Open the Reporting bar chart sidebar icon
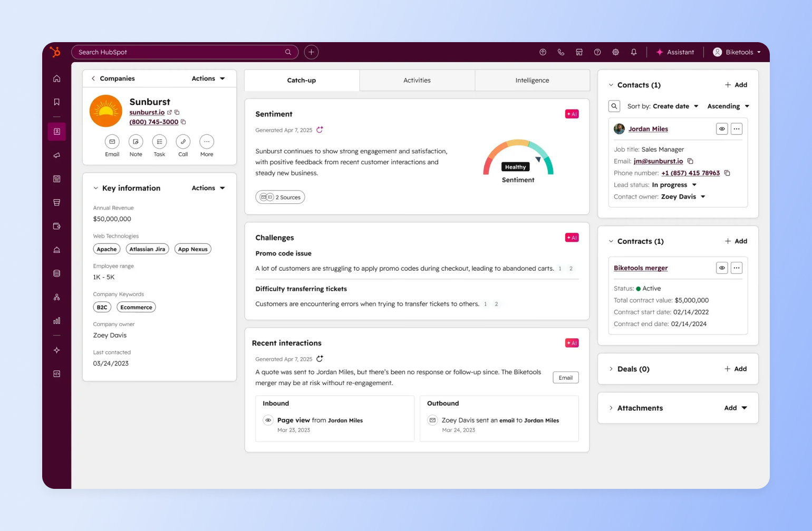812x531 pixels. [x=56, y=321]
